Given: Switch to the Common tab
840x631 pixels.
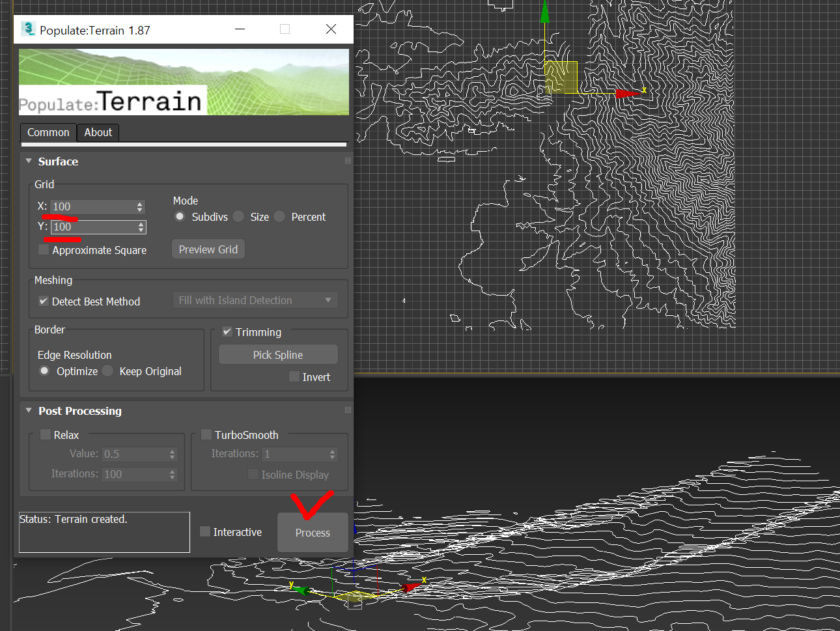Looking at the screenshot, I should coord(48,132).
